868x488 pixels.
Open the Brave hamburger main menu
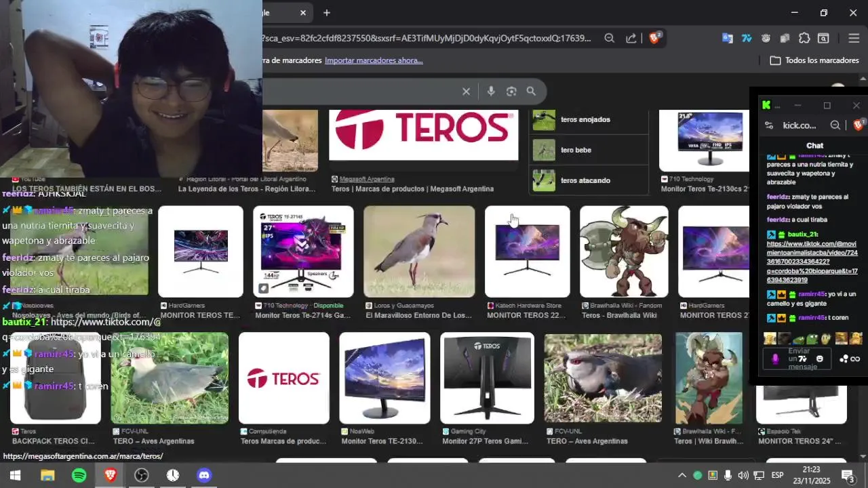(854, 39)
